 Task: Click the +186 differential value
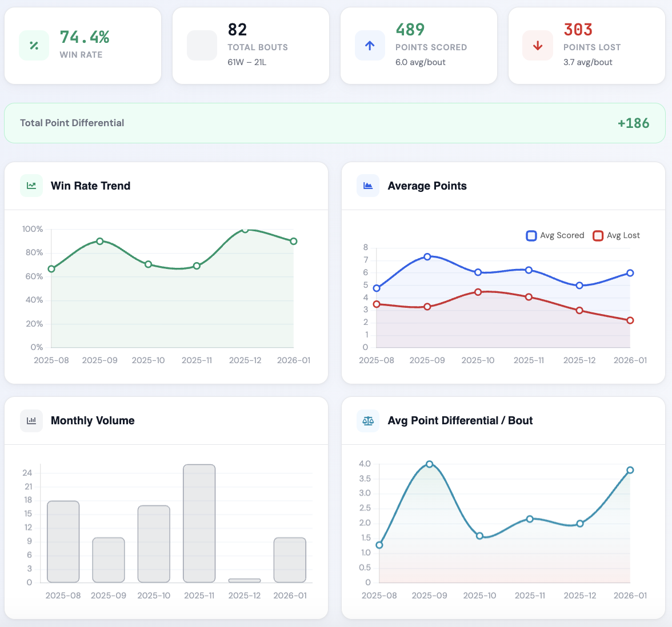click(634, 123)
